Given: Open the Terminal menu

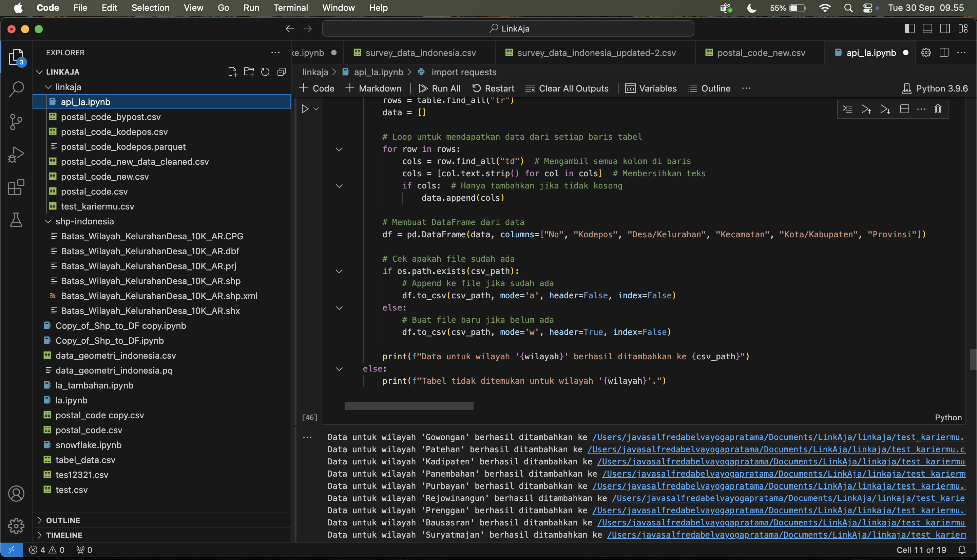Looking at the screenshot, I should 290,8.
